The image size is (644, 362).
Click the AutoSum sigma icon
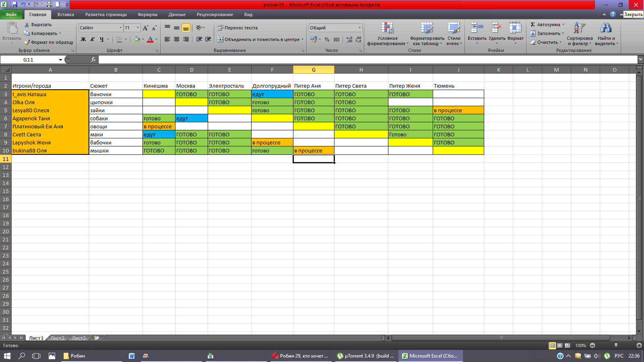coord(533,25)
